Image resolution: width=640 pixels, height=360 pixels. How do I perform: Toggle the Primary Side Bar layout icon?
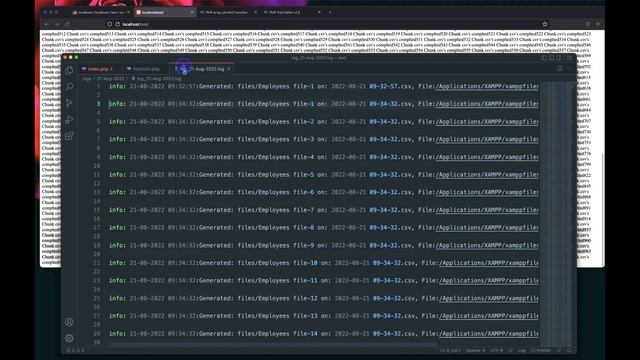pos(544,58)
